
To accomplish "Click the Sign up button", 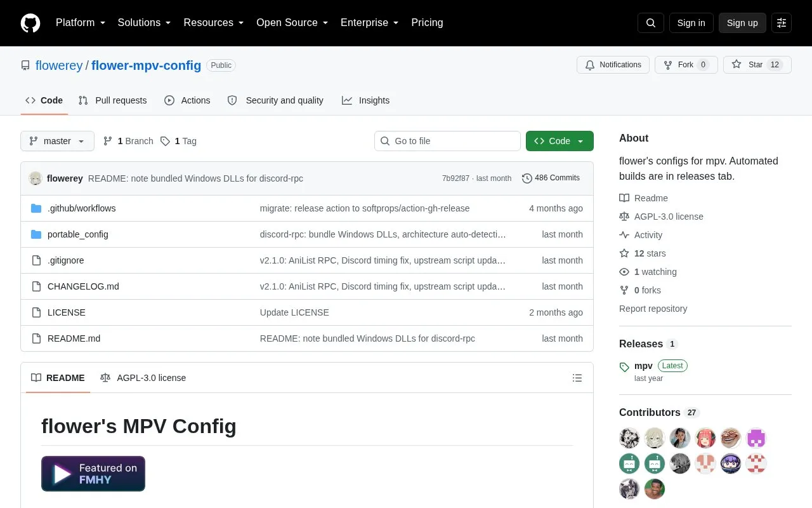I will [742, 23].
